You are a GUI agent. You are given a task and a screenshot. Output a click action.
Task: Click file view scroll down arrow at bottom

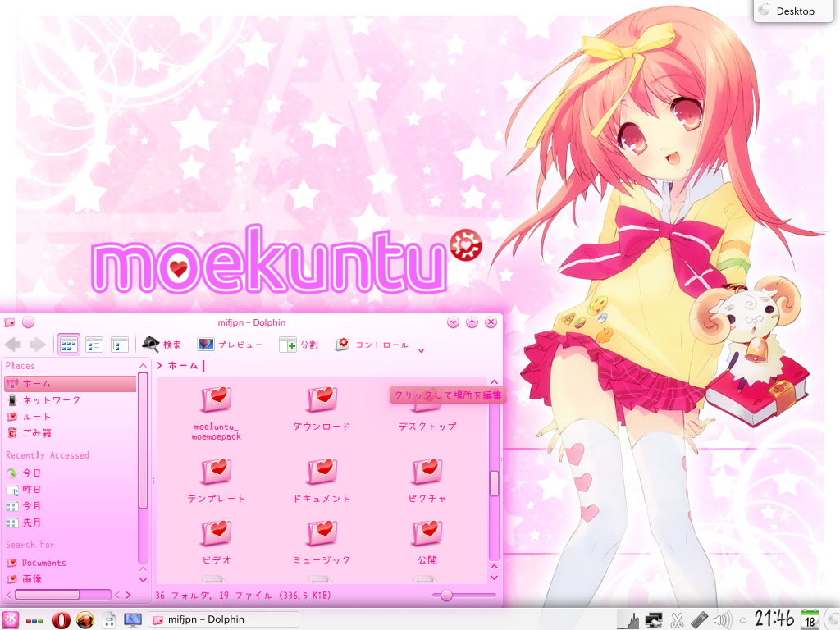click(494, 577)
